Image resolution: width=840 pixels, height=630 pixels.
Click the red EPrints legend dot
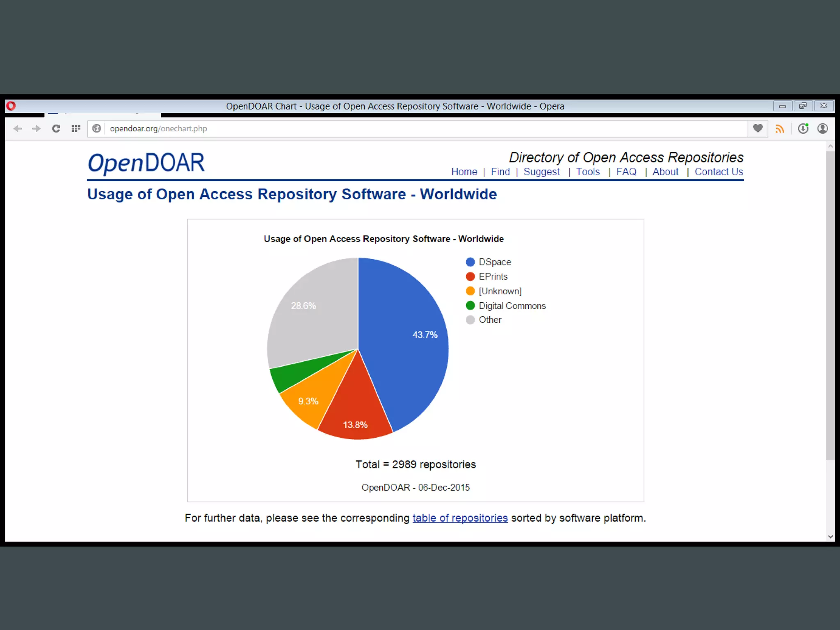470,276
